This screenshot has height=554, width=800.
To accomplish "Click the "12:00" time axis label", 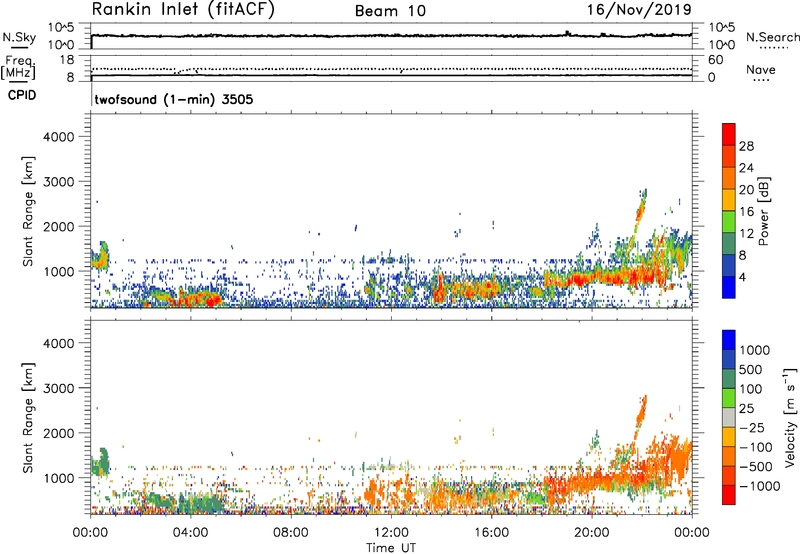I will pyautogui.click(x=391, y=533).
